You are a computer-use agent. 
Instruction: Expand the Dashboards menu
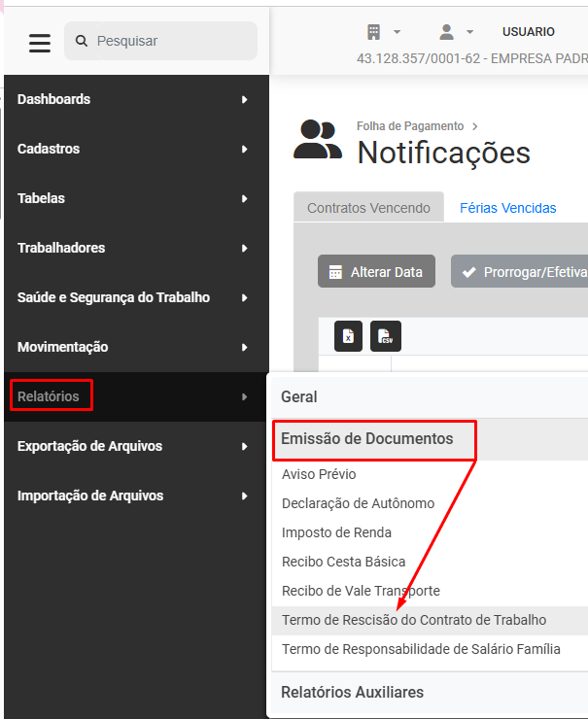[134, 99]
